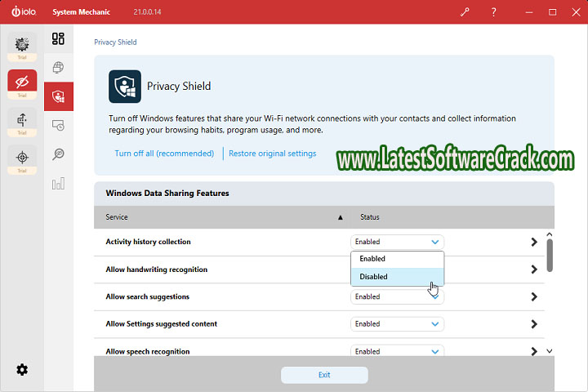Choose Enabled option in open dropdown list
The height and width of the screenshot is (392, 588).
pos(397,259)
